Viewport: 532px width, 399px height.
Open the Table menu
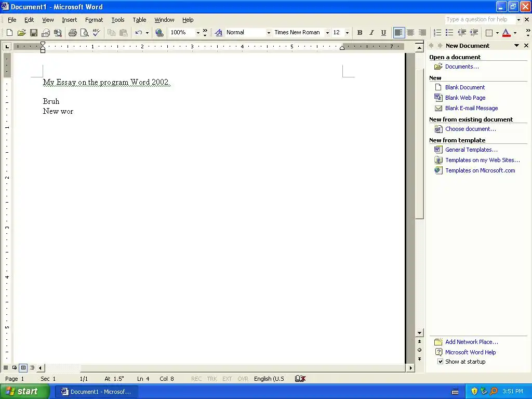coord(139,20)
